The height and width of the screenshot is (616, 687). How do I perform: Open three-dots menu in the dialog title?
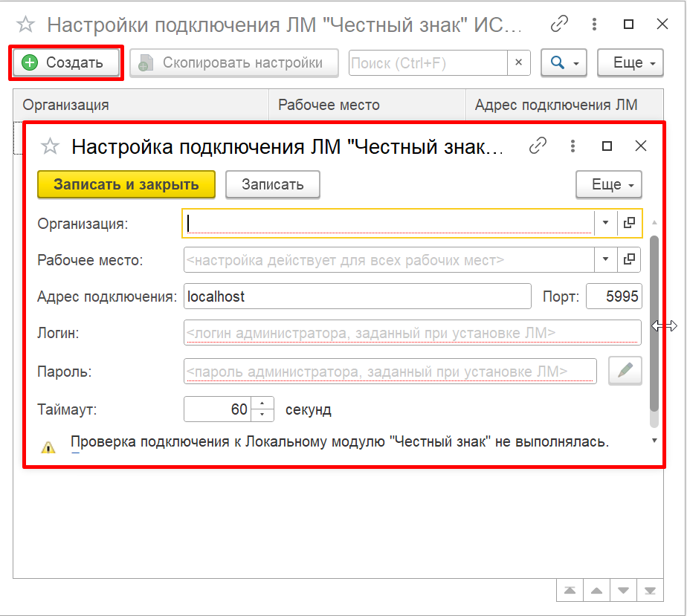(572, 146)
